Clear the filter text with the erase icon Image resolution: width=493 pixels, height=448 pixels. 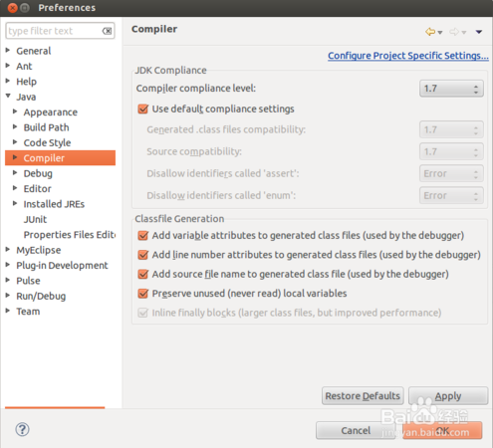click(107, 31)
